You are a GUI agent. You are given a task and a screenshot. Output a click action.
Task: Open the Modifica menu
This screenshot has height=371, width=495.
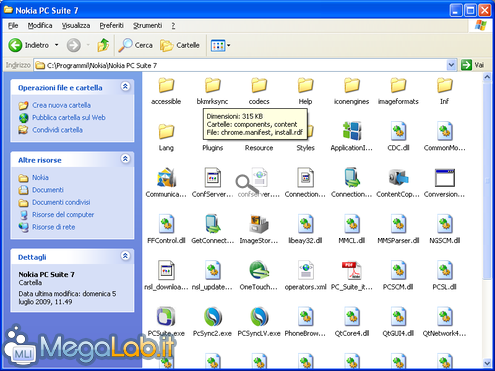coord(40,25)
